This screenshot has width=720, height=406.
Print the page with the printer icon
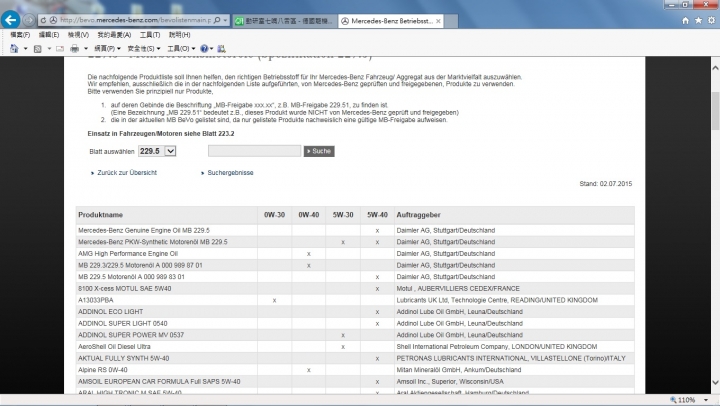(x=74, y=49)
